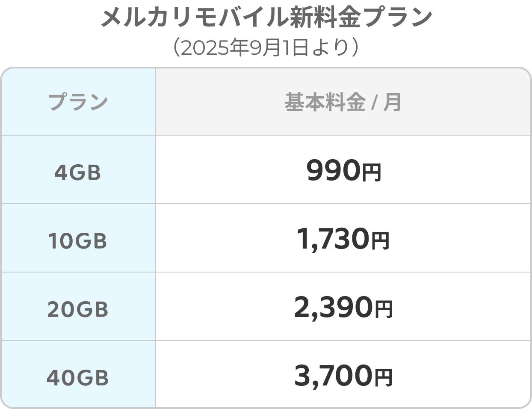532x409 pixels.
Task: Click the 円 symbol after 3,700
Action: [x=383, y=378]
